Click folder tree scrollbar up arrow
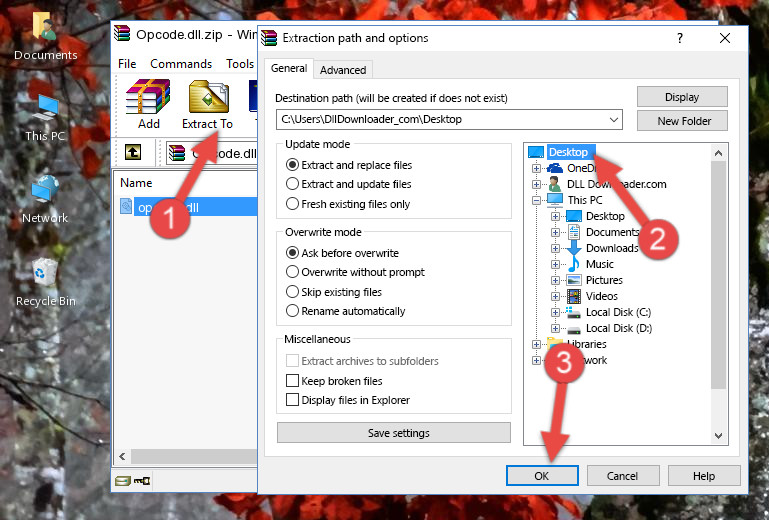The height and width of the screenshot is (520, 769). pos(718,154)
